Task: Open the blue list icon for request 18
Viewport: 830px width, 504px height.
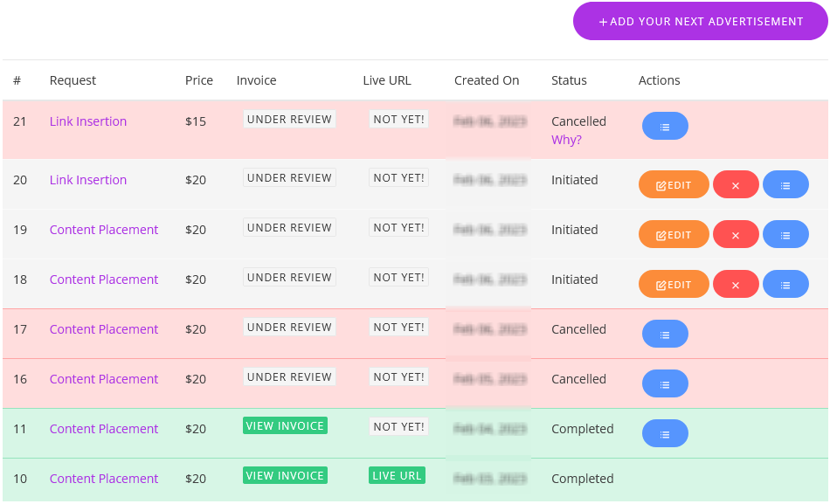Action: tap(785, 284)
